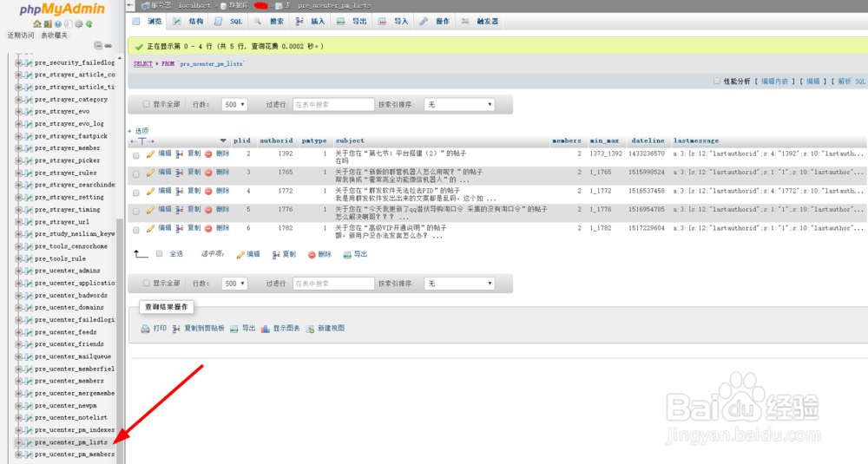
Task: Open the column options triangle dropdown in table header
Action: (x=223, y=141)
